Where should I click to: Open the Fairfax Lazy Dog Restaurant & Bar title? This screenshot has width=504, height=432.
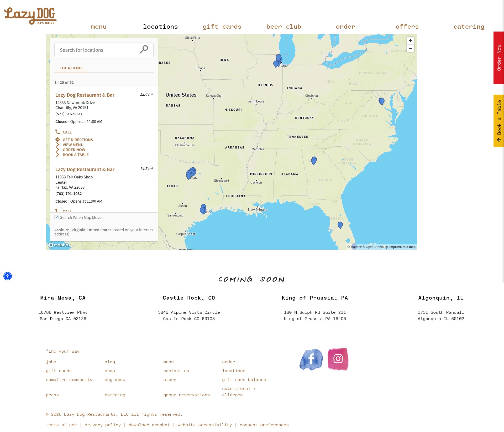point(85,169)
